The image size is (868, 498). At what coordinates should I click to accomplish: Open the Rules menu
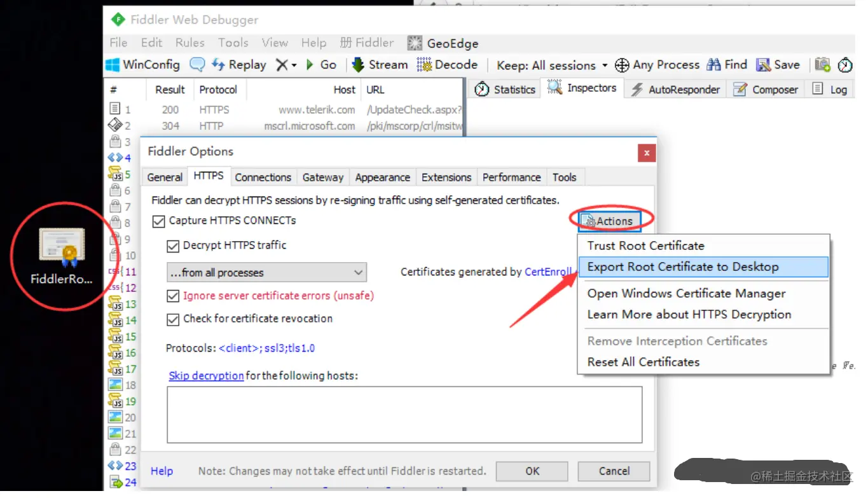(x=189, y=43)
